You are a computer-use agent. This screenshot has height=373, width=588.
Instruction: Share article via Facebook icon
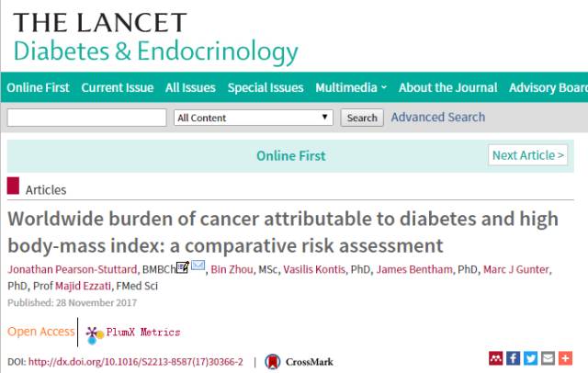[x=513, y=358]
